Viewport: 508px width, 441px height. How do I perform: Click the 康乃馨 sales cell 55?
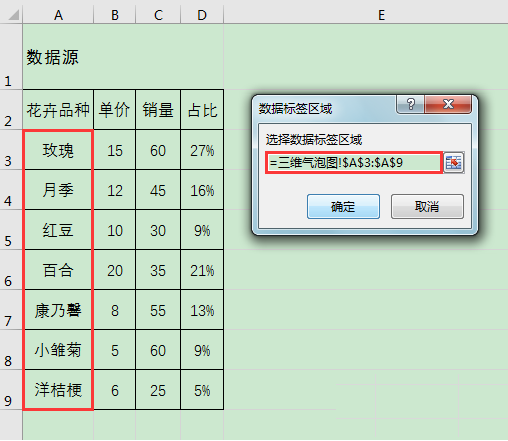click(158, 310)
